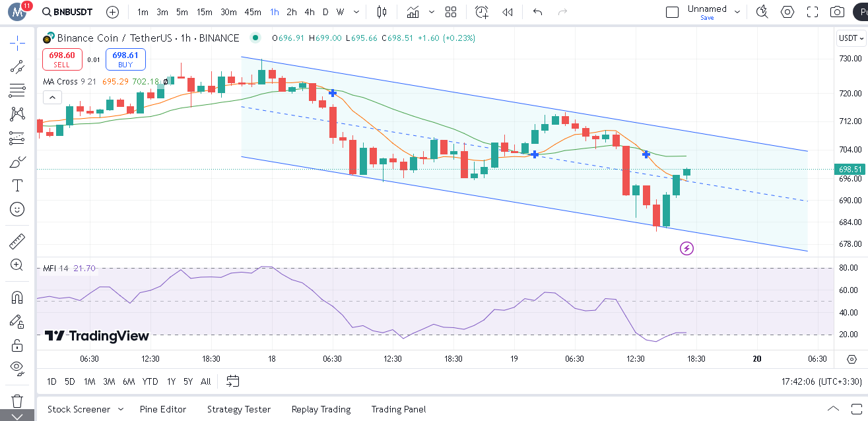Add a symbol to compare with plus icon

[113, 12]
